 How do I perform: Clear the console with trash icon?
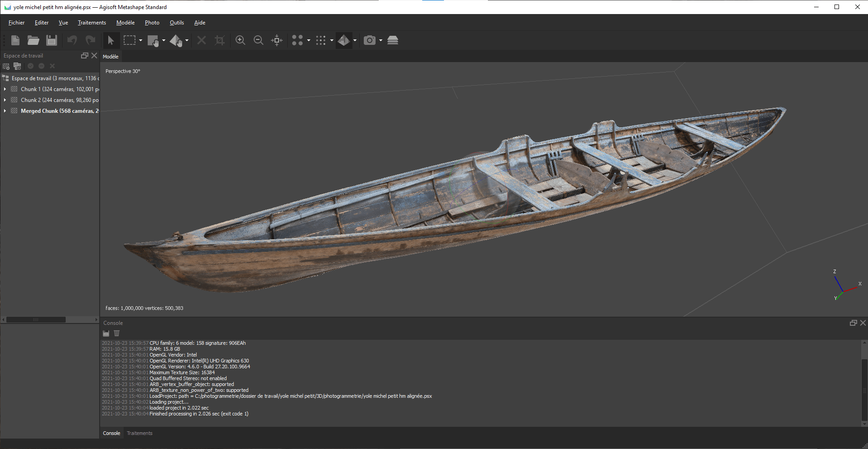click(x=116, y=333)
